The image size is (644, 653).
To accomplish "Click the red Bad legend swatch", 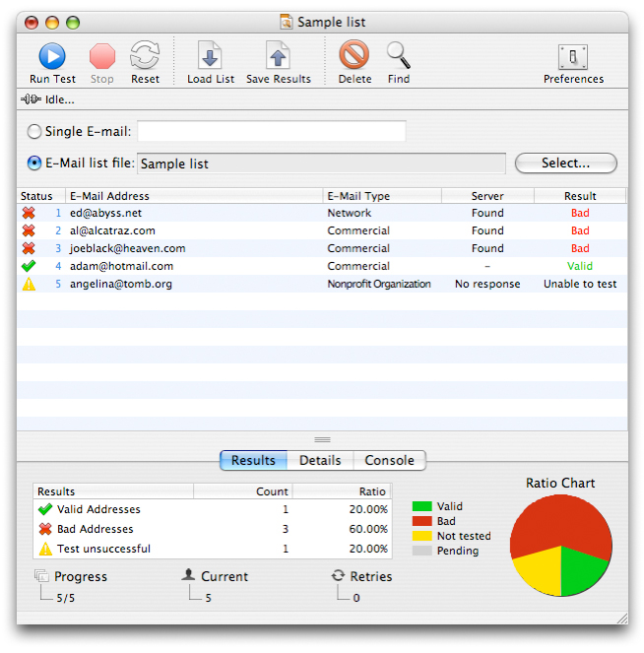I will pyautogui.click(x=421, y=521).
